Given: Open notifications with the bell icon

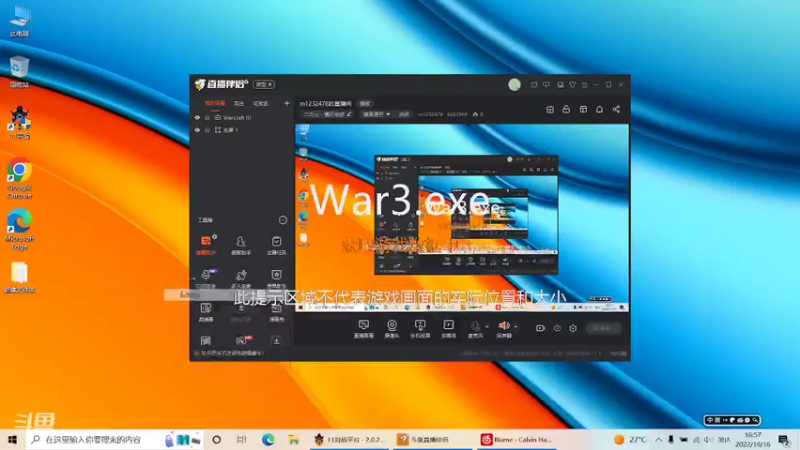Looking at the screenshot, I should (599, 110).
